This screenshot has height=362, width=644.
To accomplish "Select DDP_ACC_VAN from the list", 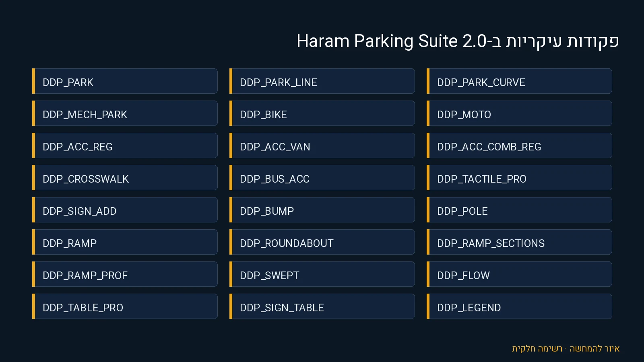I will click(322, 146).
